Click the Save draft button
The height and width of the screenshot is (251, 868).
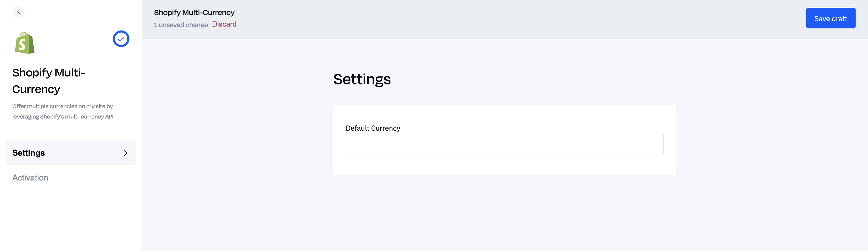tap(831, 18)
